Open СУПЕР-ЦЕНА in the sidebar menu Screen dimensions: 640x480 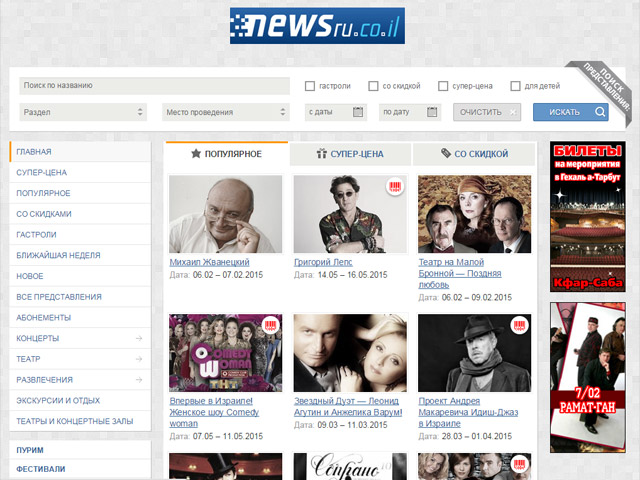click(x=80, y=173)
